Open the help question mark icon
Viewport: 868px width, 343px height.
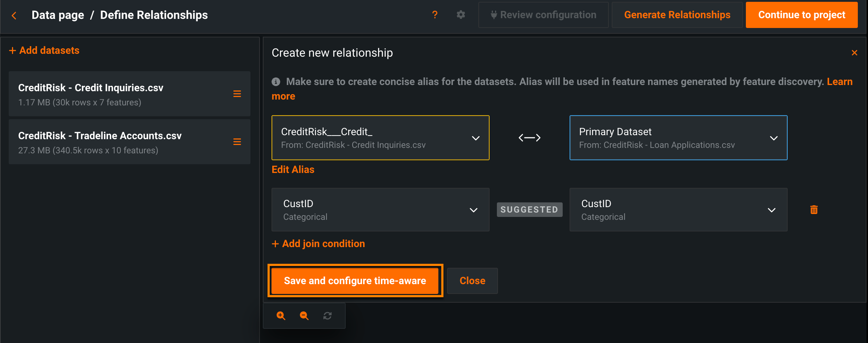click(x=435, y=15)
